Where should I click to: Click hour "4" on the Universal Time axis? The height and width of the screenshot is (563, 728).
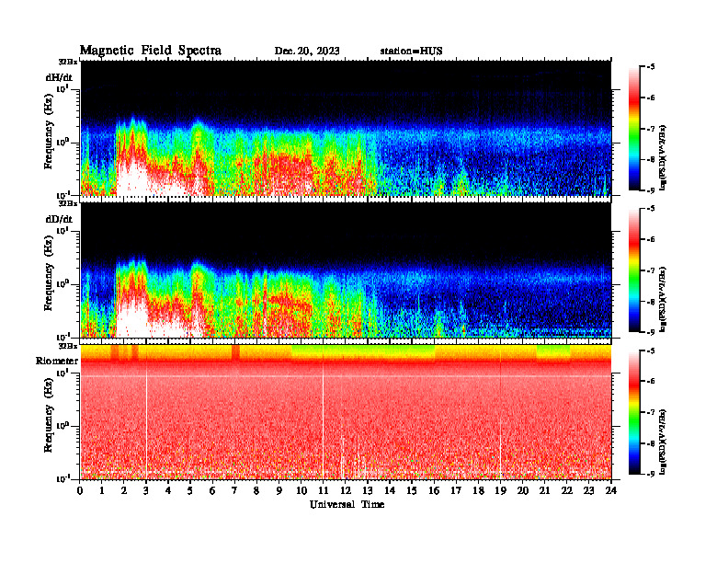tap(168, 490)
